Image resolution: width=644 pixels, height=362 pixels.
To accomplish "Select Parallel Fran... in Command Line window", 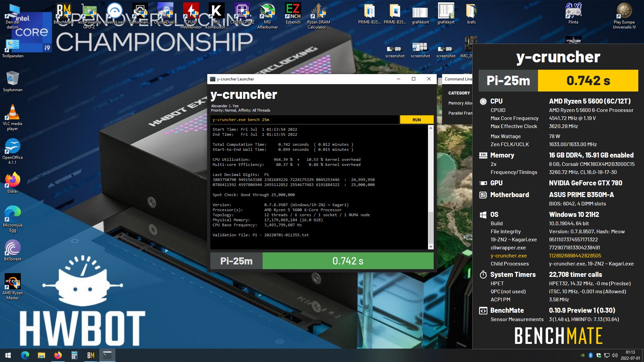I will [460, 113].
